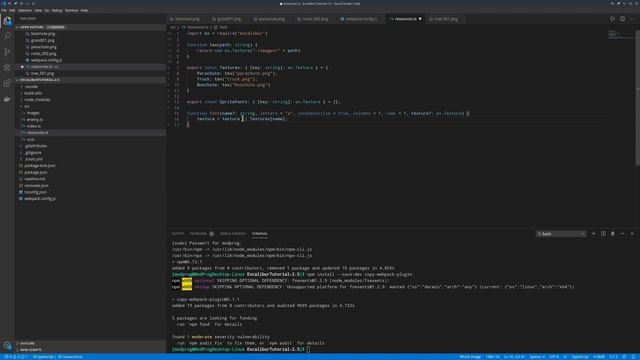Click the Ln, Col indicator in the status bar
The height and width of the screenshot is (360, 640).
click(x=514, y=357)
